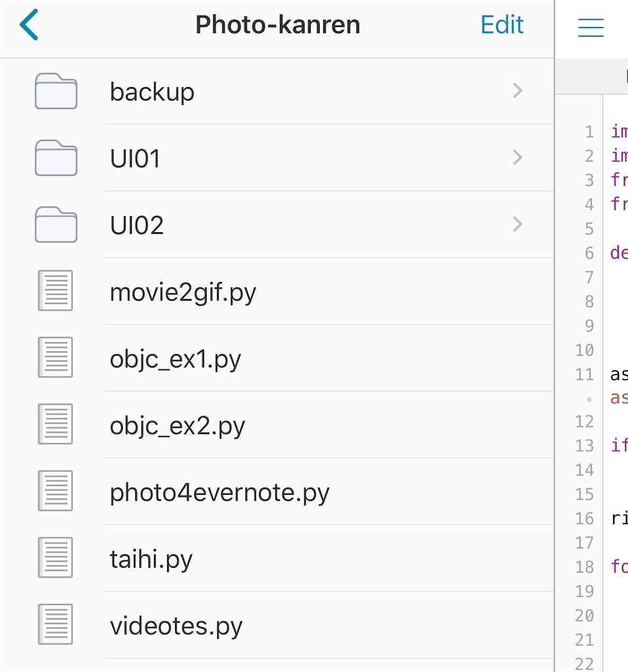Select the movie2gif.py filename

(183, 293)
